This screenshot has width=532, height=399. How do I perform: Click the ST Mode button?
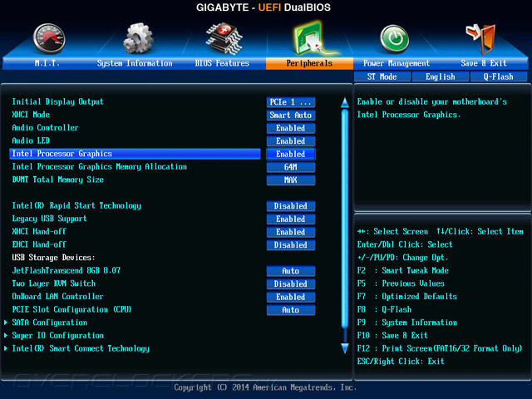pos(382,76)
